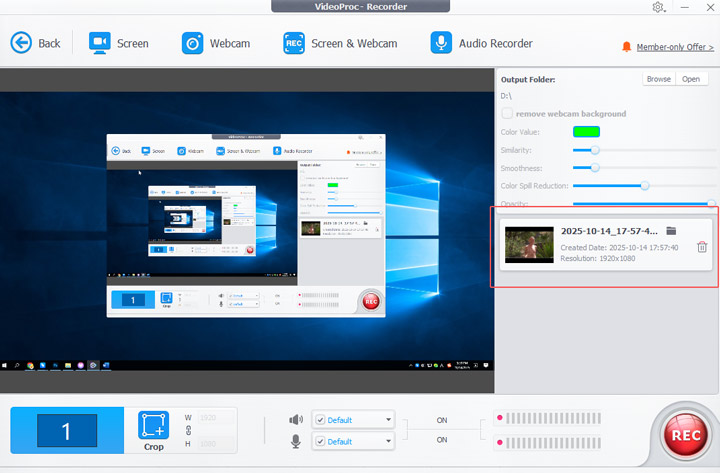Viewport: 720px width, 473px height.
Task: Click the Crop tool icon
Action: (x=153, y=425)
